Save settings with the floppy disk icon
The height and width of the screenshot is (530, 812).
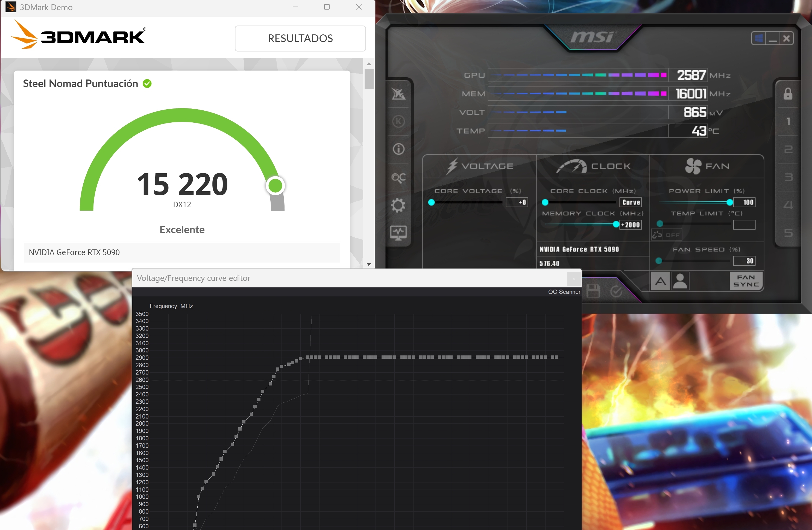[593, 291]
